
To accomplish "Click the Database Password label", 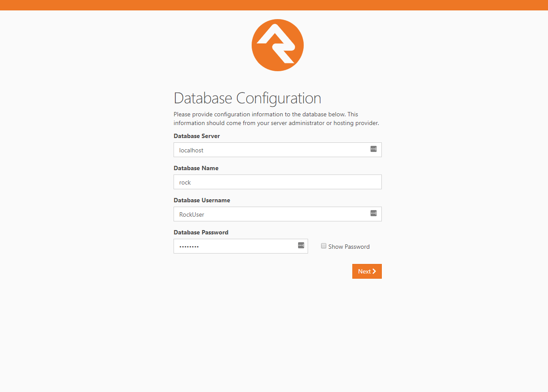I will tap(201, 232).
